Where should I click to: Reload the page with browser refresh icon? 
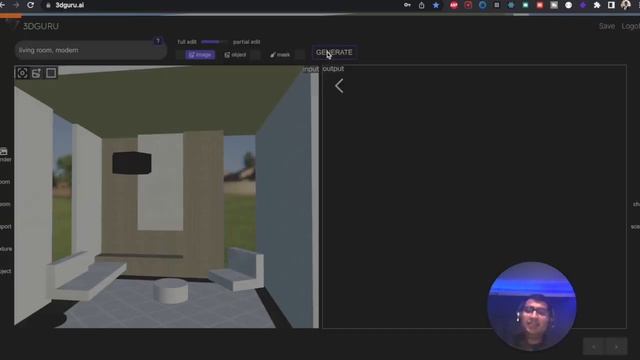pyautogui.click(x=31, y=5)
